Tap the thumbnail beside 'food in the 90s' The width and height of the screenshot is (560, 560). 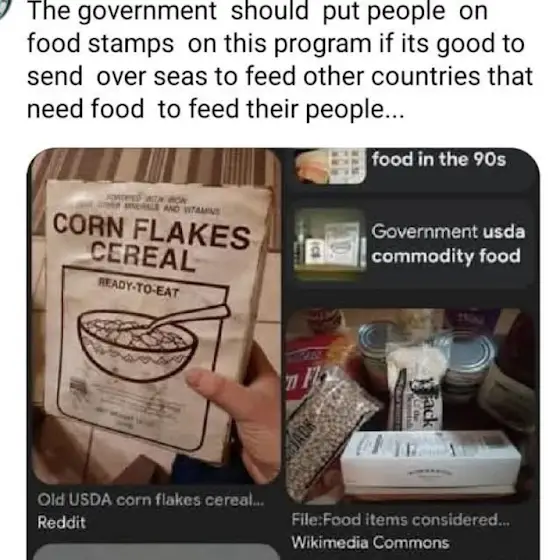click(330, 165)
